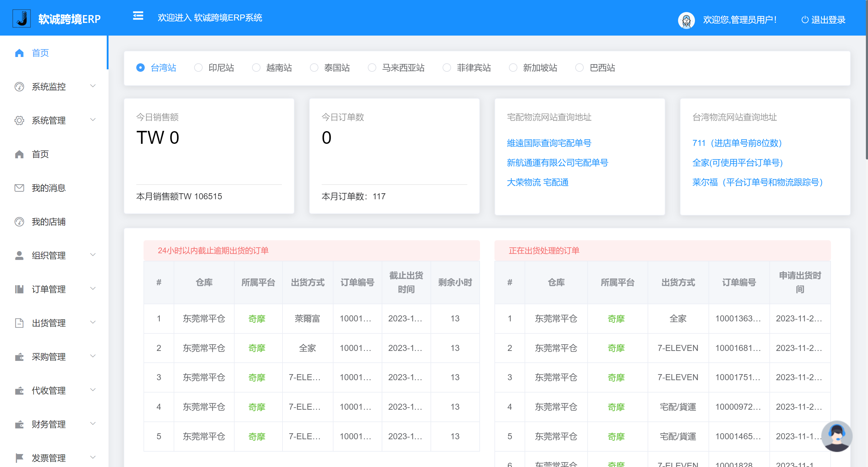Image resolution: width=868 pixels, height=467 pixels.
Task: Click the 正在出货处理的订单 heading
Action: point(544,250)
